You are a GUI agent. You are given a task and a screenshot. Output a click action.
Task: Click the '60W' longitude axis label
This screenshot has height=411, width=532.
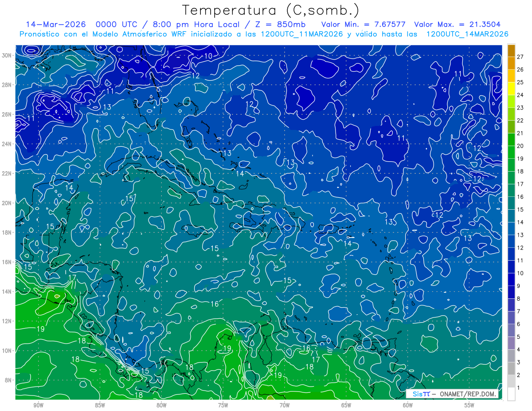408,405
